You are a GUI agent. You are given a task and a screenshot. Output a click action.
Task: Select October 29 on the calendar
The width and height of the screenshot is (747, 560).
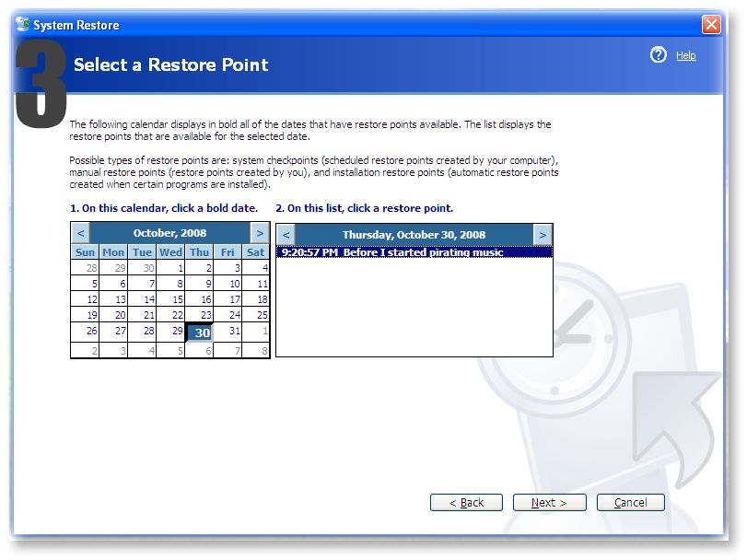coord(171,332)
